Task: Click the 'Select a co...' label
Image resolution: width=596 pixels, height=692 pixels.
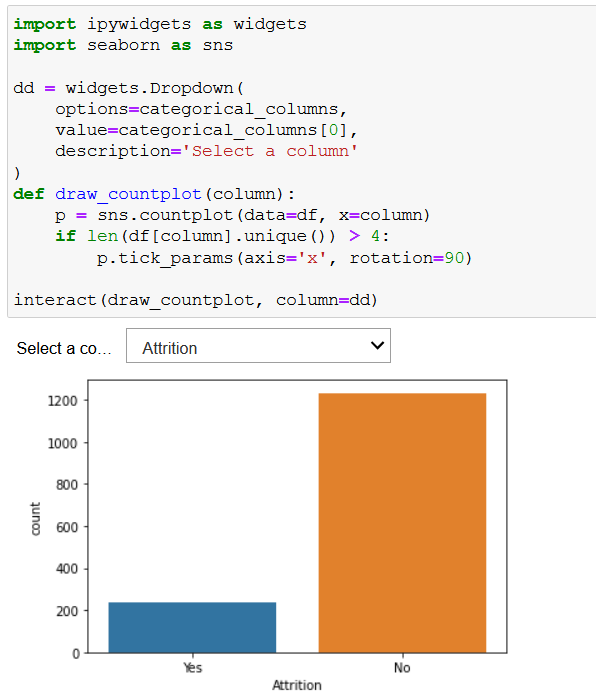Action: pos(64,349)
